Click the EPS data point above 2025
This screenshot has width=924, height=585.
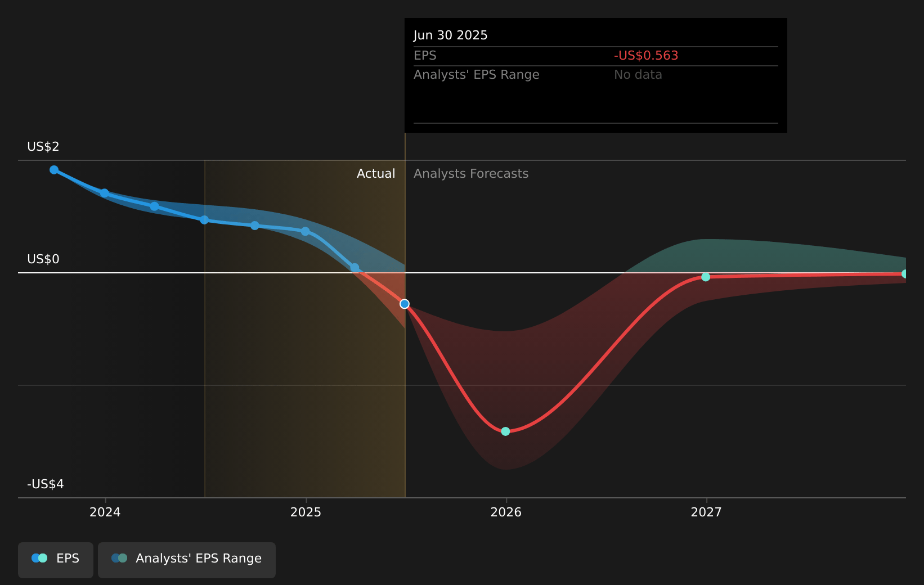(305, 231)
